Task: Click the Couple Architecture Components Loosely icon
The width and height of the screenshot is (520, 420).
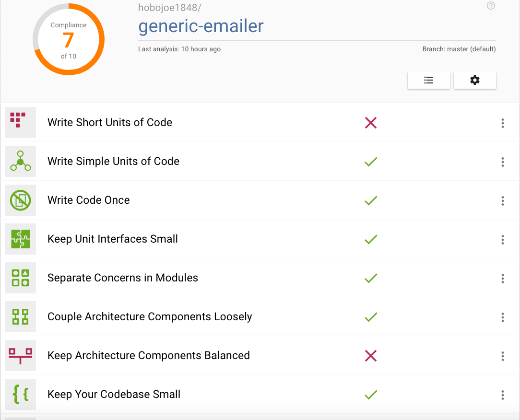Action: [20, 317]
